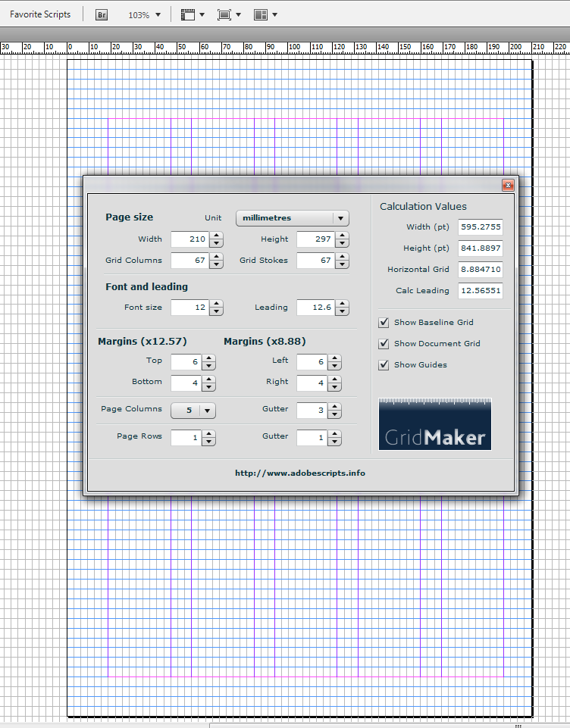
Task: Increase page Width with up arrow
Action: point(216,236)
